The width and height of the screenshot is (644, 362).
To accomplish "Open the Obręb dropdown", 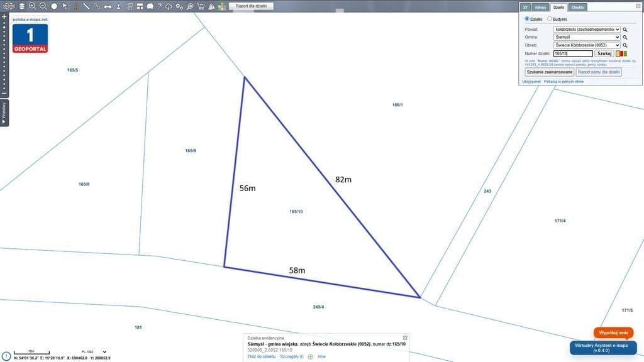I will tap(587, 45).
